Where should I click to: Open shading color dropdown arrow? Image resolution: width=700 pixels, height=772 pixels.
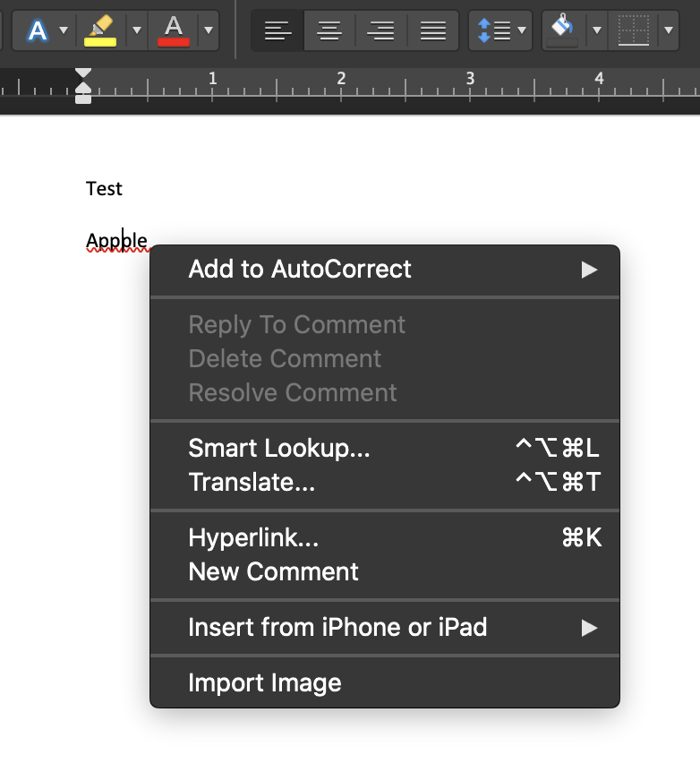[597, 30]
